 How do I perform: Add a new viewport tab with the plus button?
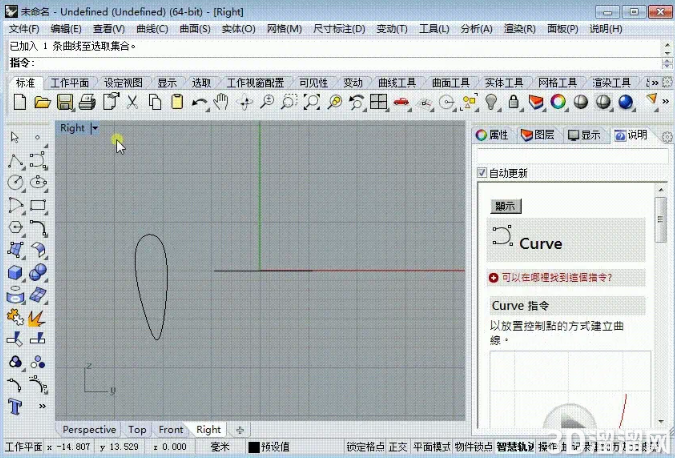click(240, 430)
